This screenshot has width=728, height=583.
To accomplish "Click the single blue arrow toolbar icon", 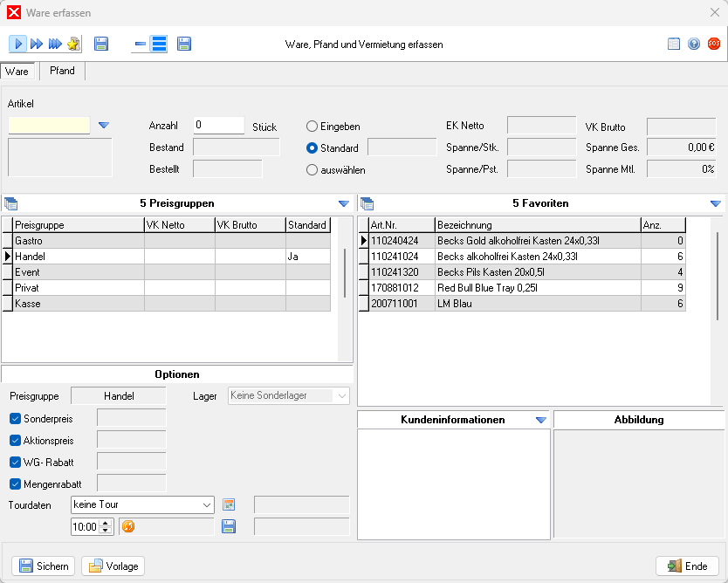I will pyautogui.click(x=18, y=44).
